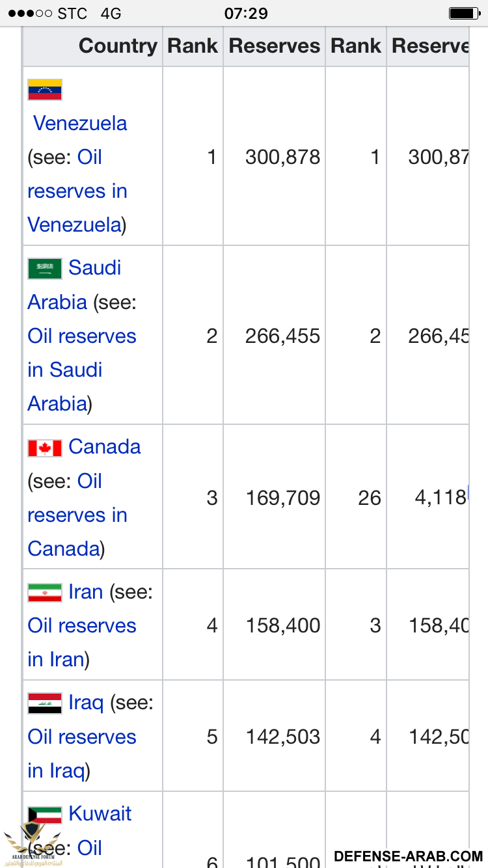
Task: Tap the Iran flag icon
Action: click(x=45, y=593)
